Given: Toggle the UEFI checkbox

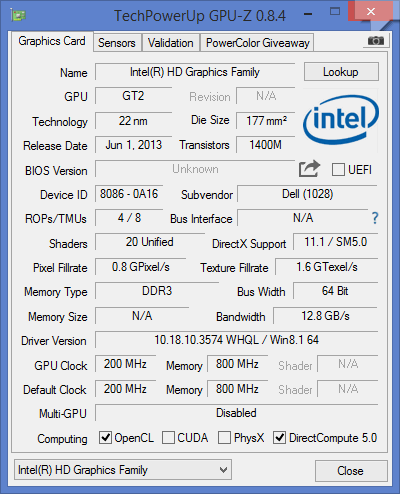Looking at the screenshot, I should (338, 170).
